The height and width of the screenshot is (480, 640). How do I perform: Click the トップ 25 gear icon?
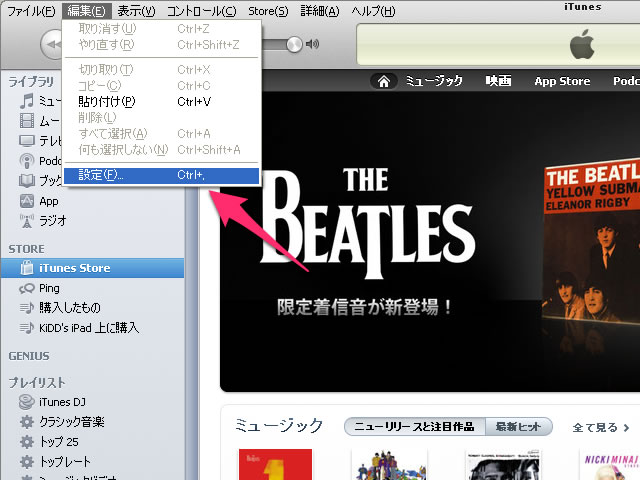tap(27, 442)
